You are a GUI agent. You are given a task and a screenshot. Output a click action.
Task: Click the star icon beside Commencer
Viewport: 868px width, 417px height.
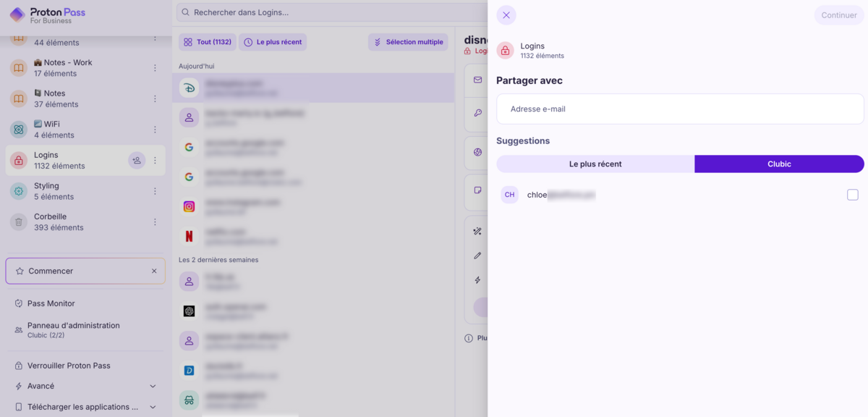pyautogui.click(x=20, y=271)
